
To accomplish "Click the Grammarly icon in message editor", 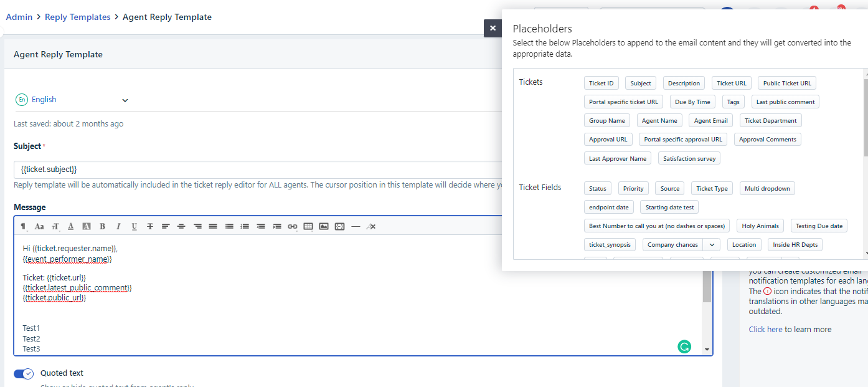I will (x=684, y=347).
